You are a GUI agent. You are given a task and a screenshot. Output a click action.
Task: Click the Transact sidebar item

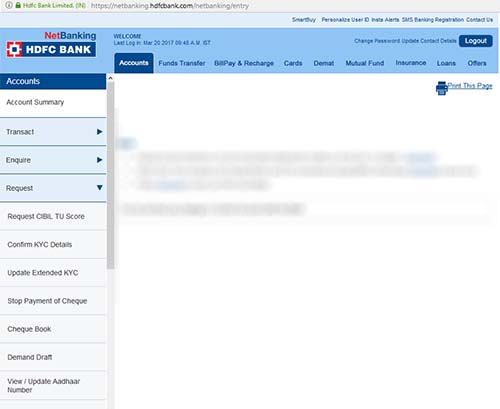pyautogui.click(x=53, y=132)
